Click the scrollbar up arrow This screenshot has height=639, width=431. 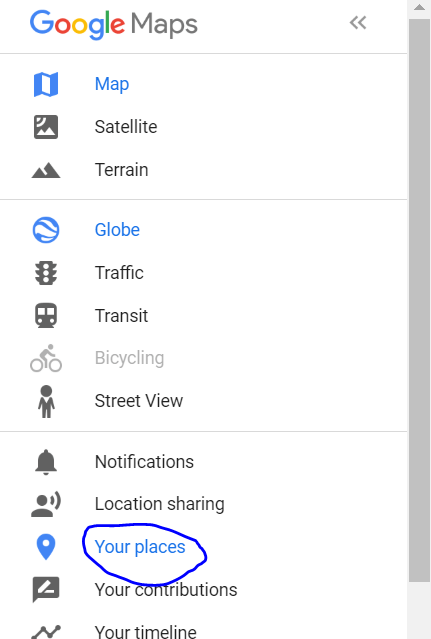coord(419,7)
